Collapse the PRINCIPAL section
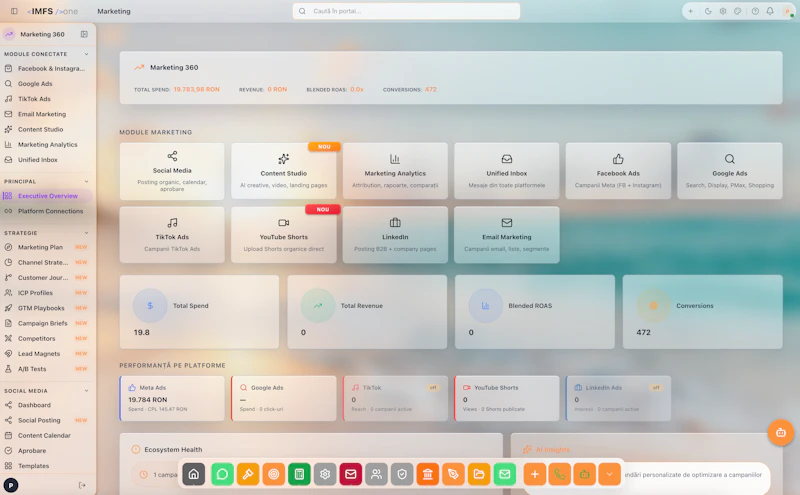This screenshot has height=495, width=800. [86, 182]
